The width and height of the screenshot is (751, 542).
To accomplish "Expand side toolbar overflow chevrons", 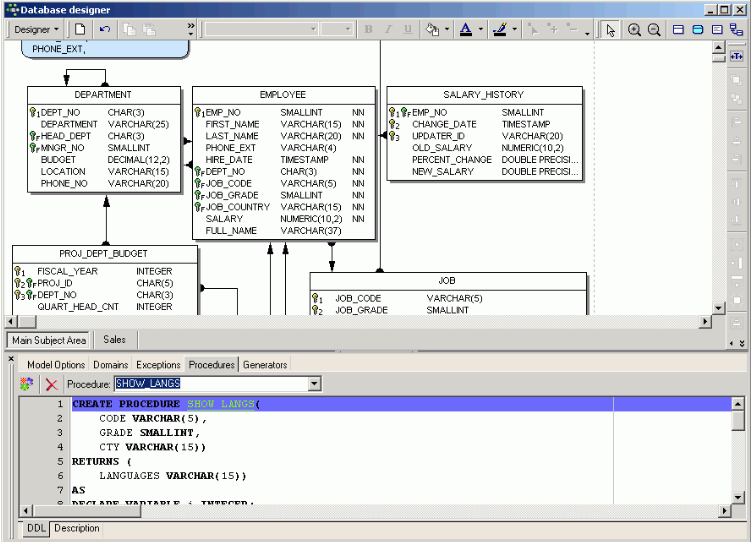I will click(x=741, y=343).
